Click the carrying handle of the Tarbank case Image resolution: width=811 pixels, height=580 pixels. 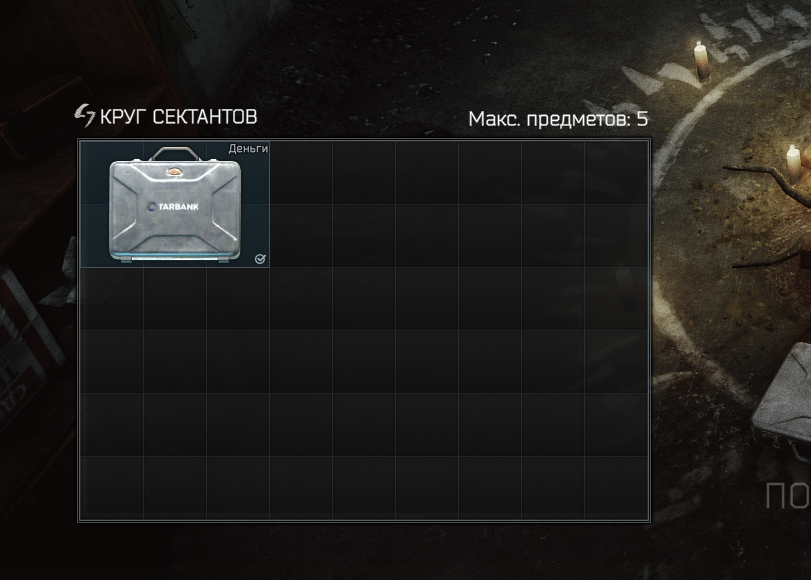click(175, 153)
